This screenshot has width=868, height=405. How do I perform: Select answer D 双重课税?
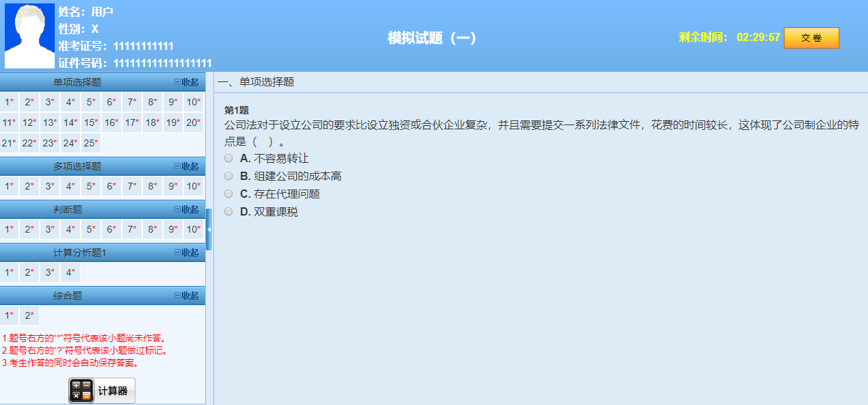coord(228,211)
